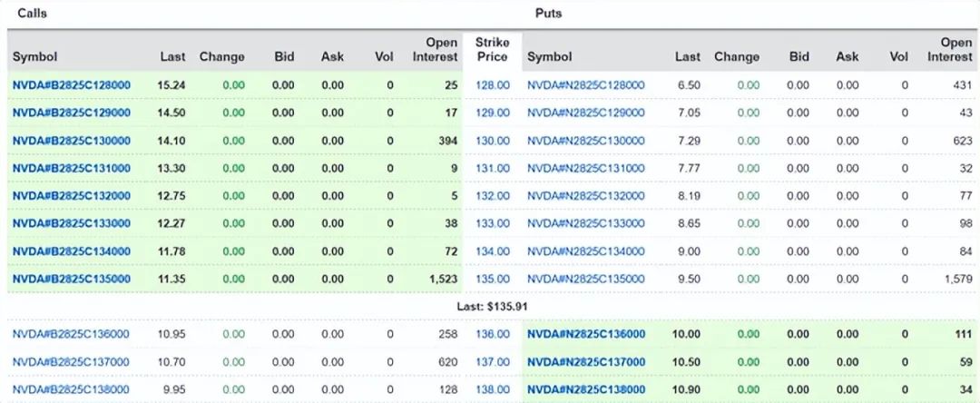Open call symbol NVDA#B2825C131000
Viewport: 980px width, 403px height.
coord(72,168)
